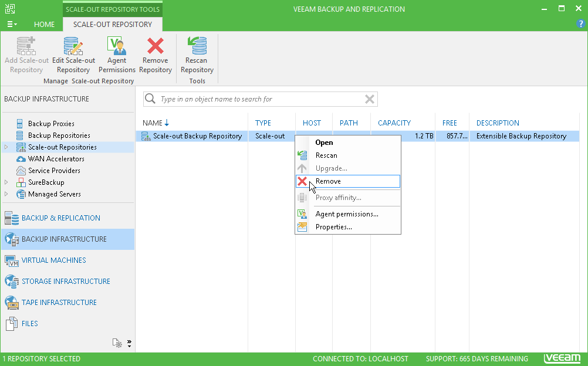Screen dimensions: 588x366
Task: Expand the SureBackup tree node
Action: click(6, 182)
